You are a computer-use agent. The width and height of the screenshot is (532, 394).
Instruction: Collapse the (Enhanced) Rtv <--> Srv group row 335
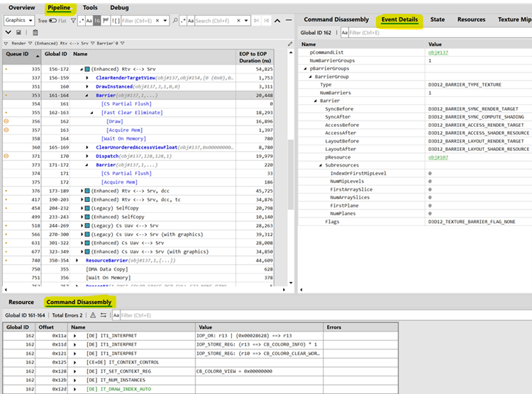coord(82,69)
